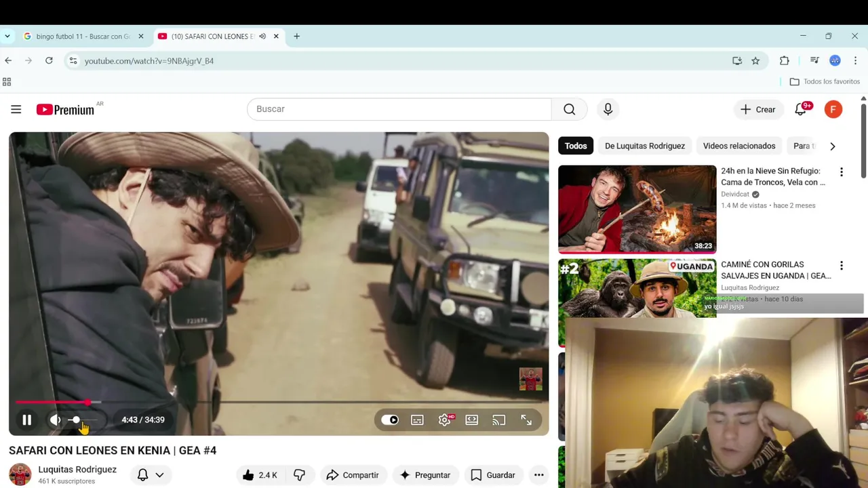Show more filter chips with right arrow
868x488 pixels.
coord(833,146)
